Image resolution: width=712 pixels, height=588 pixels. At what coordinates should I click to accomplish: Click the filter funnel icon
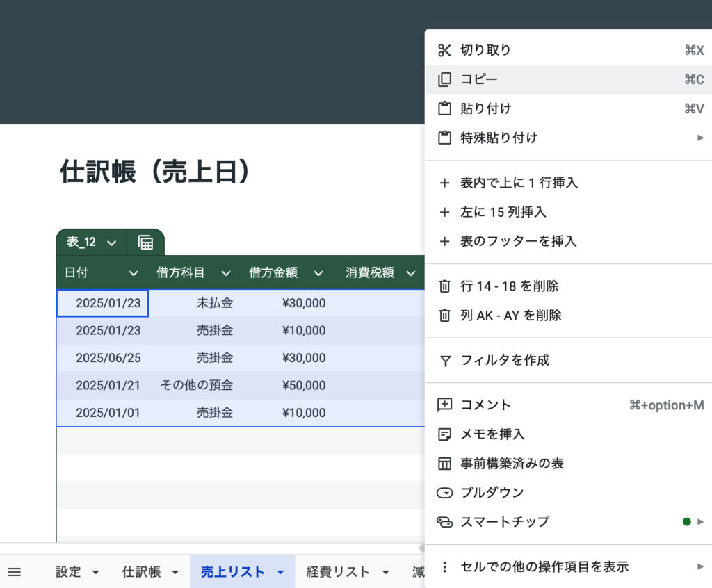click(444, 360)
